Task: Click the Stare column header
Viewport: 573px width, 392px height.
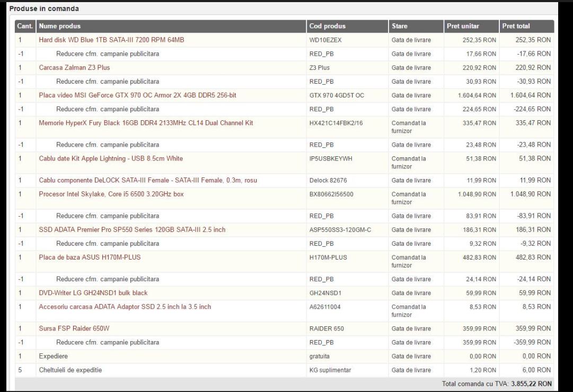Action: (416, 26)
